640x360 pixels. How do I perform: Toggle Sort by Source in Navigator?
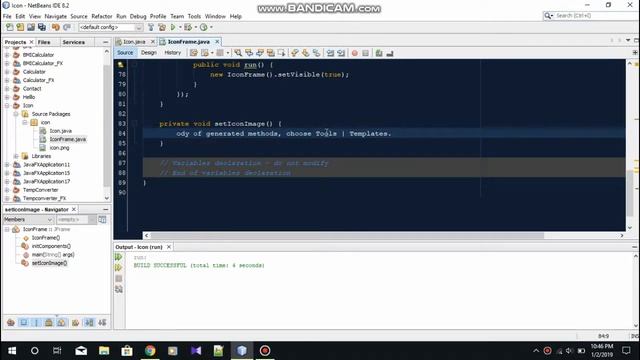pyautogui.click(x=102, y=322)
